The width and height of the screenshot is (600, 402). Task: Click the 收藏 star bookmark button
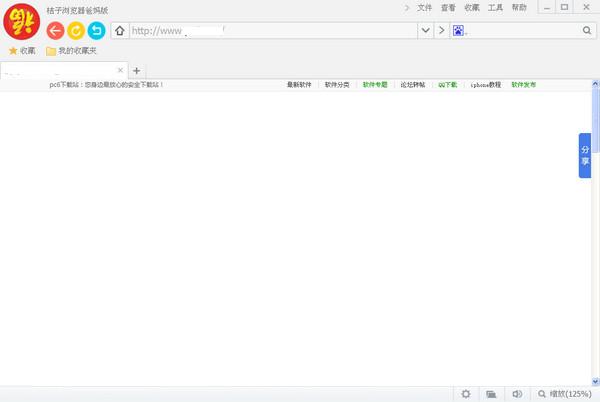click(x=22, y=50)
